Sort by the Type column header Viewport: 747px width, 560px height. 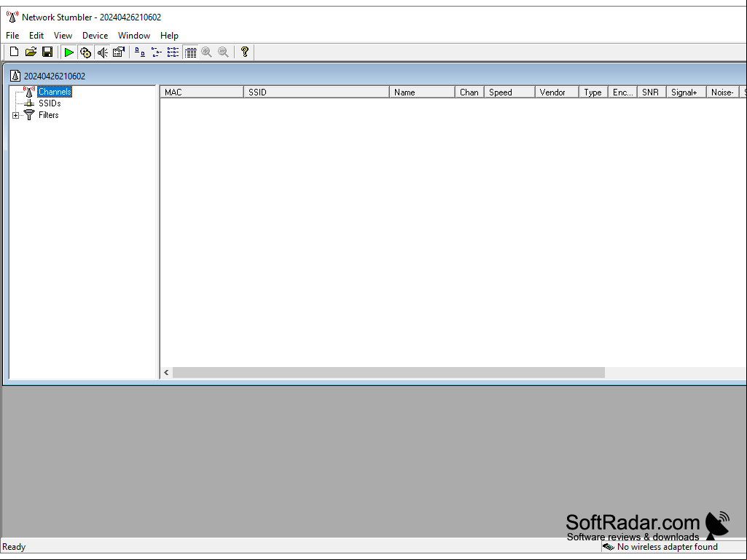pos(594,92)
